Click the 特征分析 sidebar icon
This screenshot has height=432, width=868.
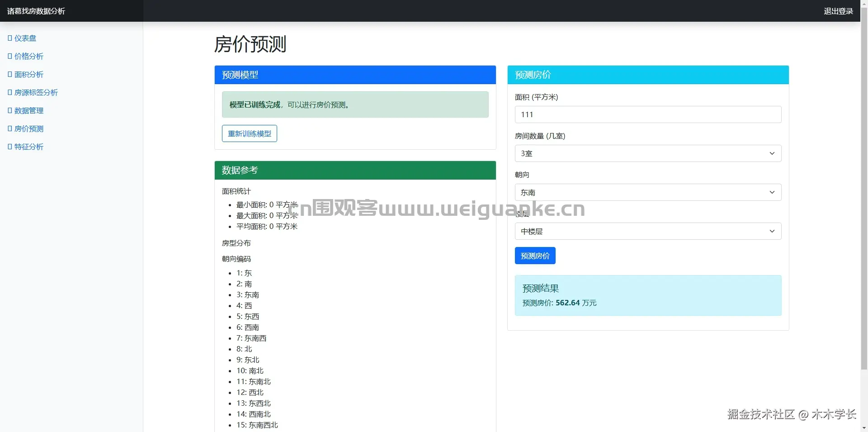(x=10, y=147)
